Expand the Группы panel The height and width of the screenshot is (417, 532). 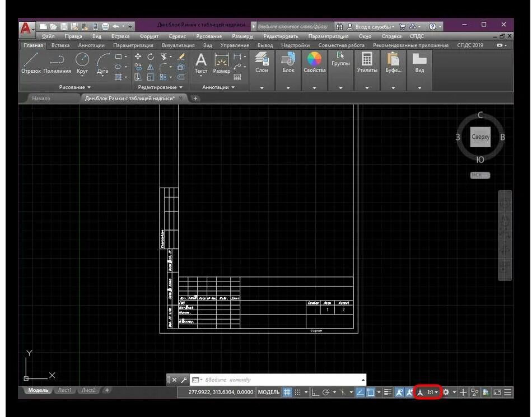tap(340, 87)
